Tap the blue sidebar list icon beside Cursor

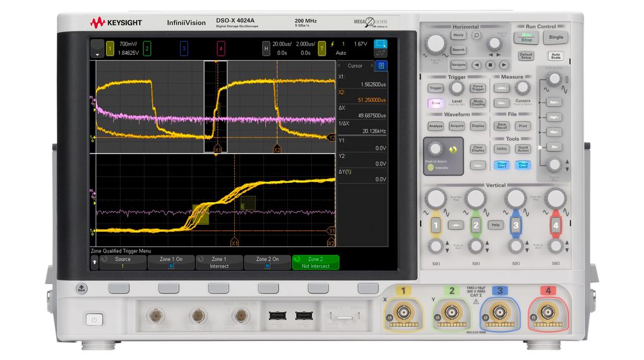[x=381, y=66]
